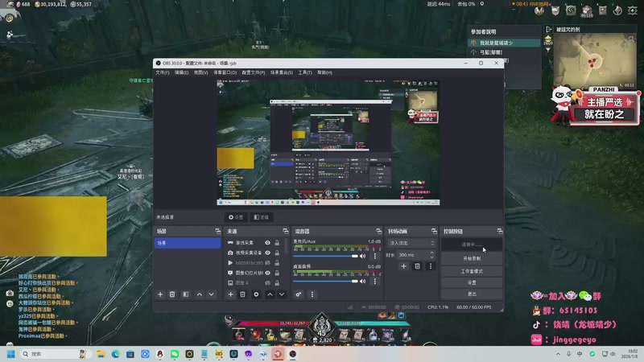Move source up arrow in 来源 panel
The image size is (644, 362).
pyautogui.click(x=270, y=294)
